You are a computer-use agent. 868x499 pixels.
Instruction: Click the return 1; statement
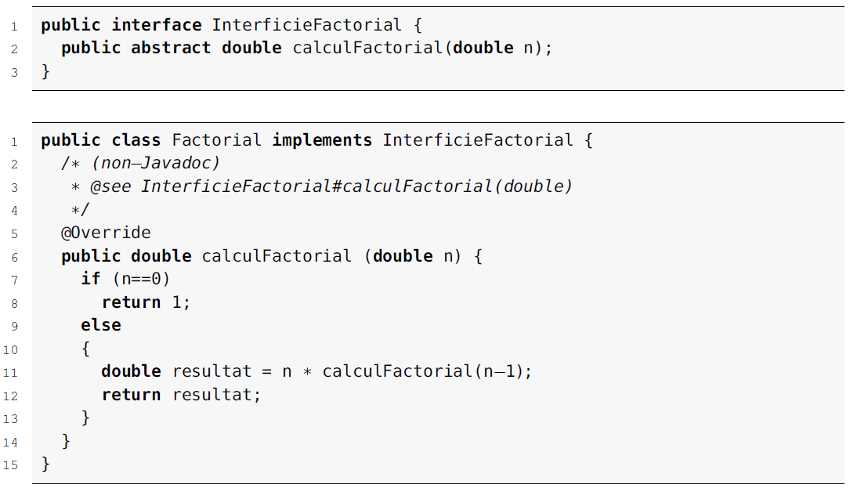[x=146, y=302]
